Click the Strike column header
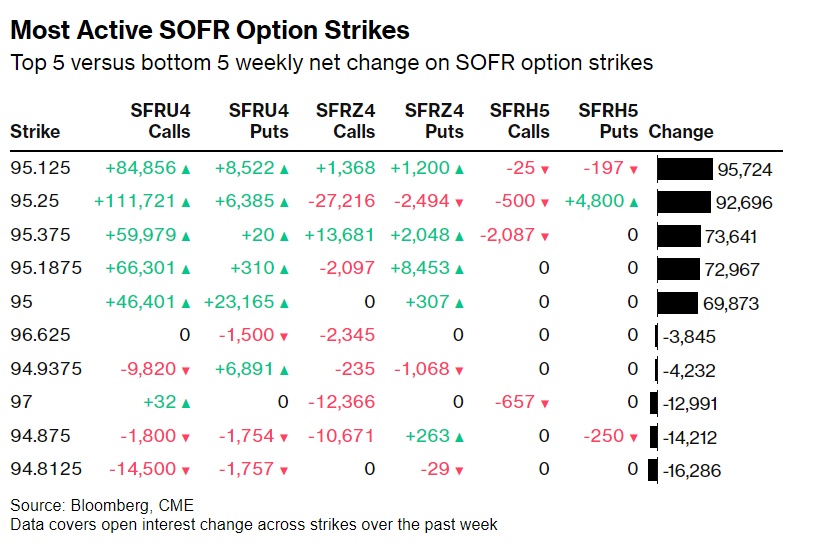 click(x=35, y=131)
